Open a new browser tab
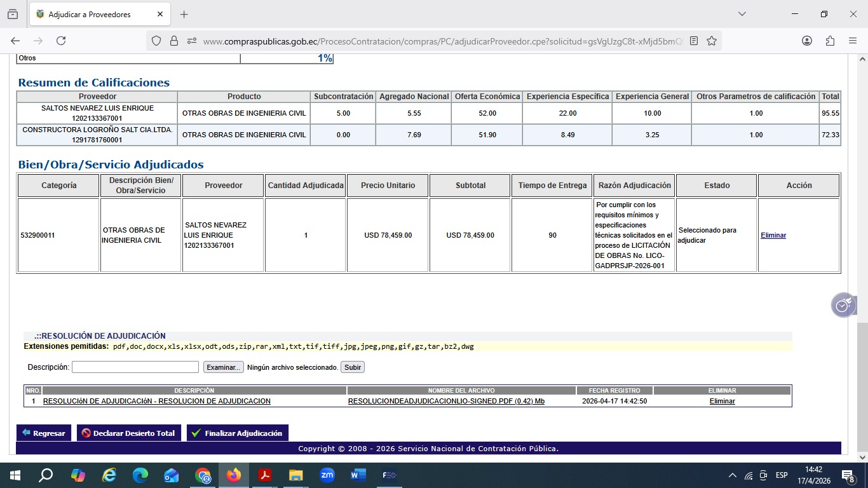The image size is (868, 488). [184, 14]
